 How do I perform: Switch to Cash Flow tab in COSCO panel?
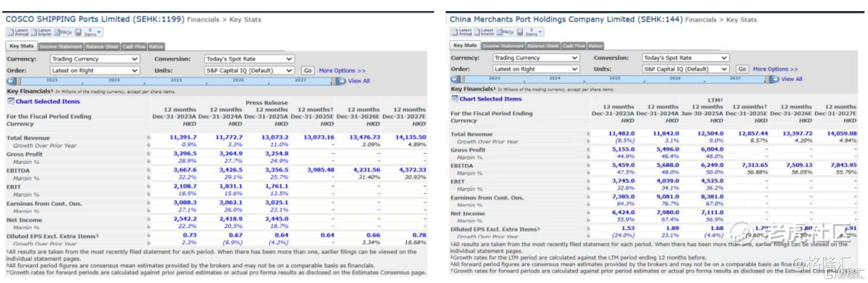(x=134, y=46)
